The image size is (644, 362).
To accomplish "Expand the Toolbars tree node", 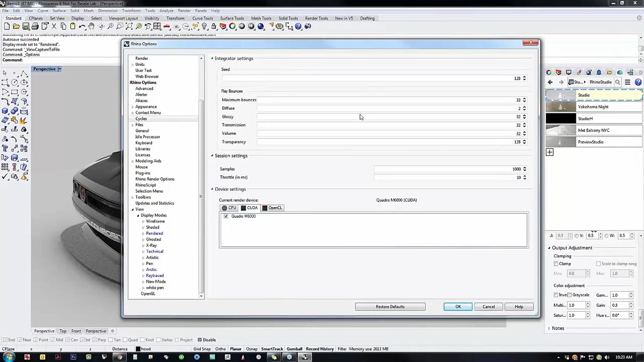I will (133, 197).
